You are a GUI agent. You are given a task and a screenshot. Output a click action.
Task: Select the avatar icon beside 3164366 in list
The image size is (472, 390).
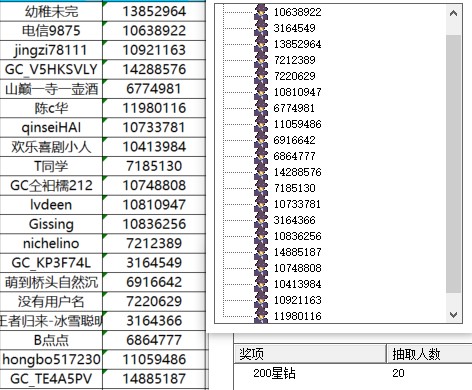[x=261, y=220]
